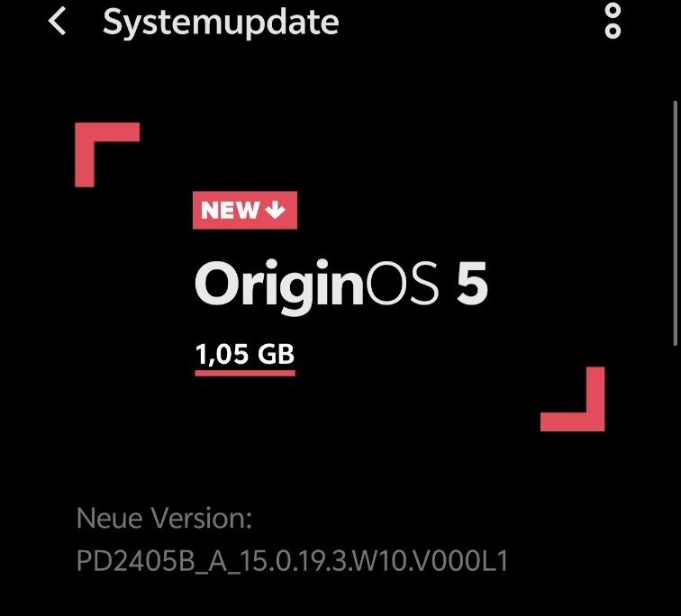Tap the update banner area beside logo

coord(340,277)
